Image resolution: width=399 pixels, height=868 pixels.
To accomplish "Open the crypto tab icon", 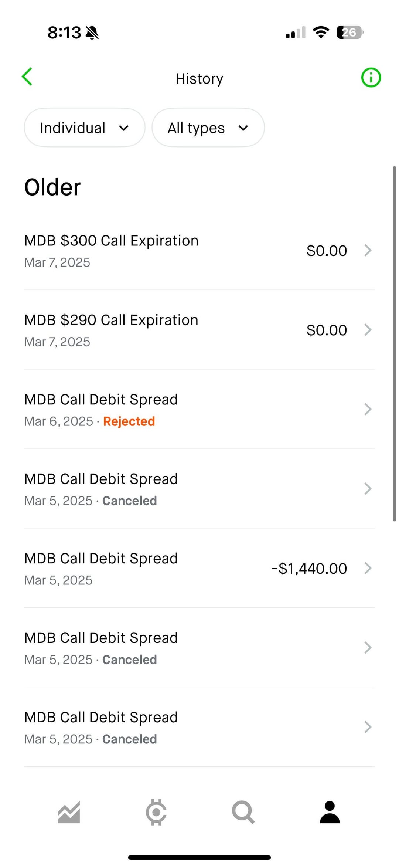I will [x=156, y=812].
